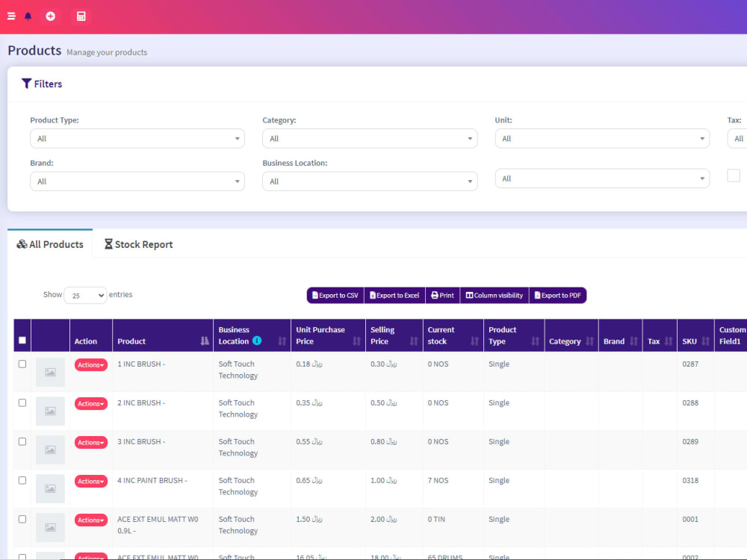747x560 pixels.
Task: Click the plus add-new icon
Action: coord(50,16)
